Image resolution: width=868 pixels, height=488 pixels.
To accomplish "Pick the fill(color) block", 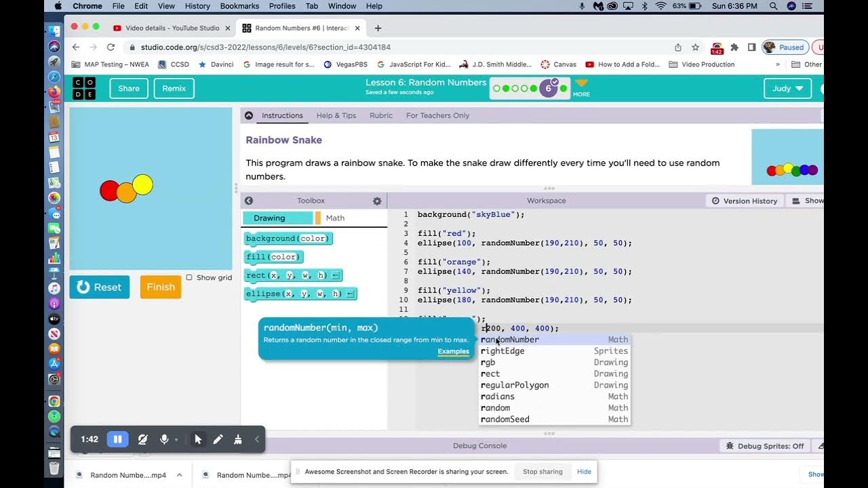I will (x=273, y=257).
